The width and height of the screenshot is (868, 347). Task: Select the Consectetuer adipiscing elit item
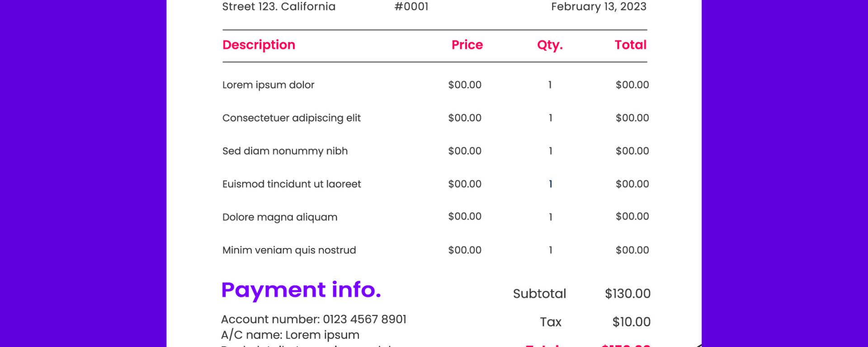pos(291,118)
